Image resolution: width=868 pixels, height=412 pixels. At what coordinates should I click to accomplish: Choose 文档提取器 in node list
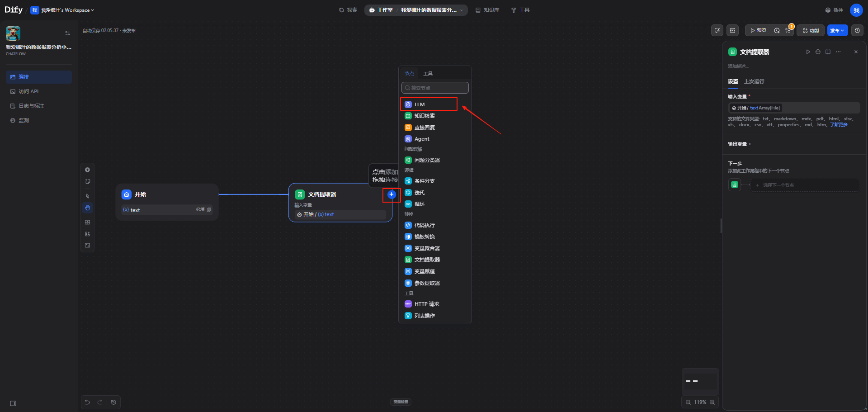pos(435,260)
